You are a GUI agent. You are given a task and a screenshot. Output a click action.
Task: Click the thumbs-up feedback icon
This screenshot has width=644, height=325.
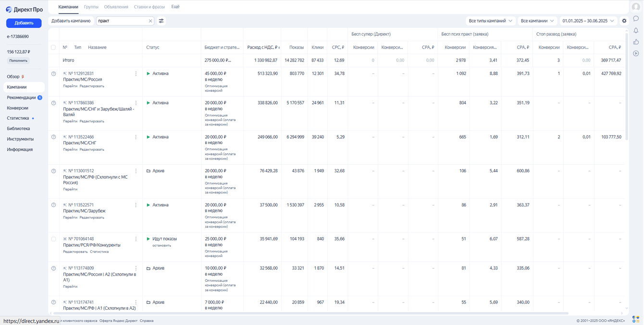tap(636, 42)
